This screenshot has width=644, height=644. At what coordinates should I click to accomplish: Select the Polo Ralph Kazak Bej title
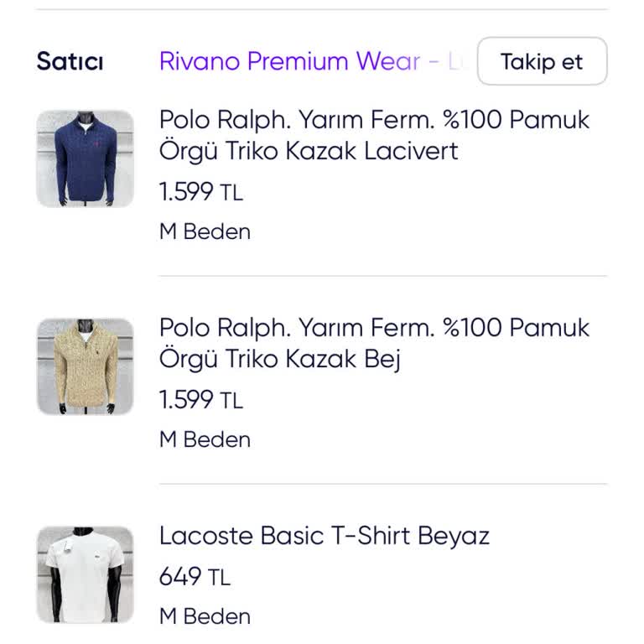[374, 343]
